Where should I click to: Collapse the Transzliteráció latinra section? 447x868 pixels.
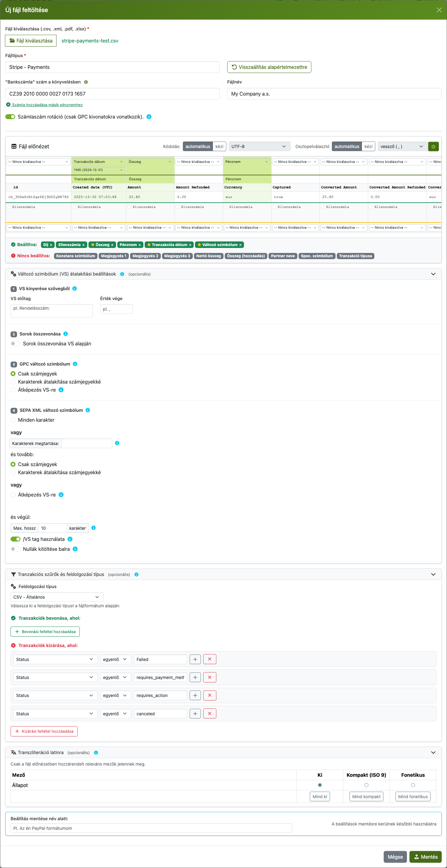[433, 753]
